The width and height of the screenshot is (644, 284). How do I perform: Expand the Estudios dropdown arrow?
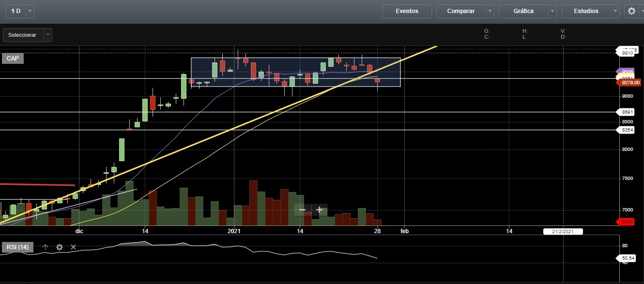coord(615,11)
